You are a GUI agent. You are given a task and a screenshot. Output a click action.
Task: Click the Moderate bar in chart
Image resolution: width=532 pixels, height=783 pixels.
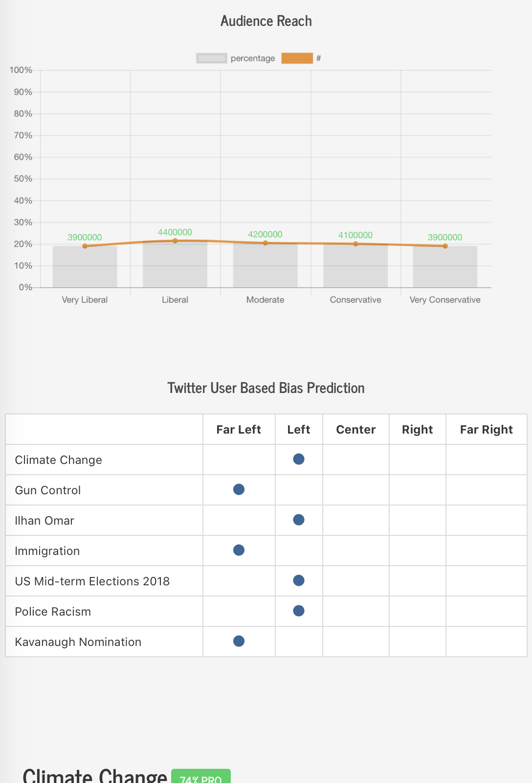[x=265, y=265]
